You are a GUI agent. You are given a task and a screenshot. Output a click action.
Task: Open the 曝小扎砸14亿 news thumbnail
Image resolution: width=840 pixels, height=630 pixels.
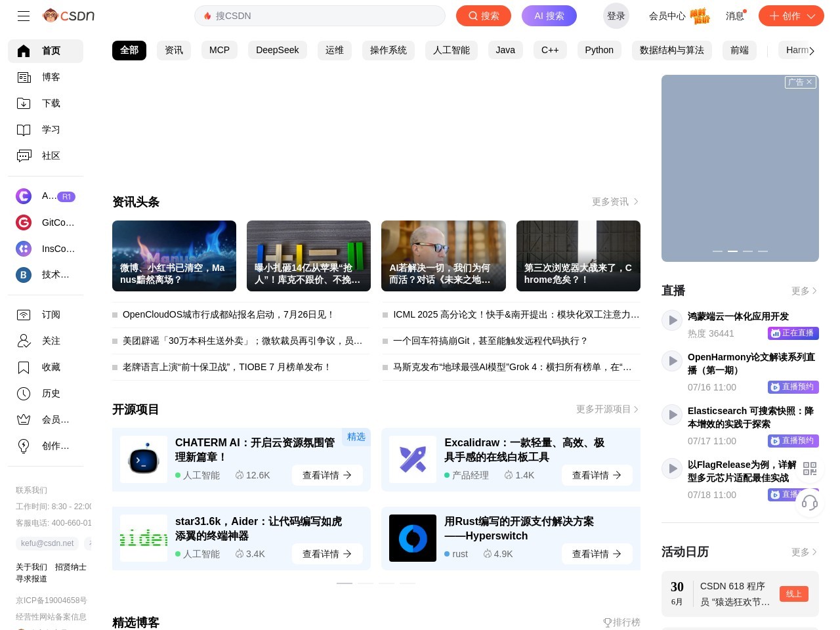coord(308,256)
